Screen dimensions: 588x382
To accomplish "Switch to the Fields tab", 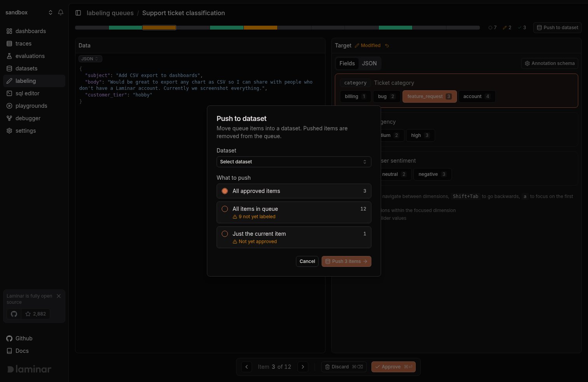I will point(347,63).
